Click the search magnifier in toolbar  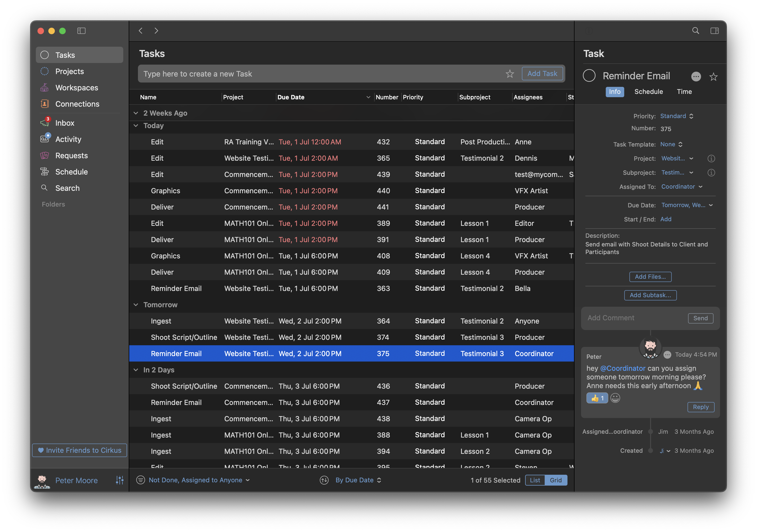(695, 31)
